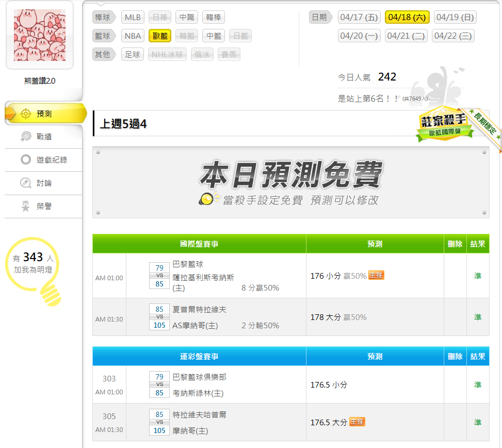Click the orange 主推 tag on 176 小分
Viewport: 502px width, 448px height.
pos(376,276)
